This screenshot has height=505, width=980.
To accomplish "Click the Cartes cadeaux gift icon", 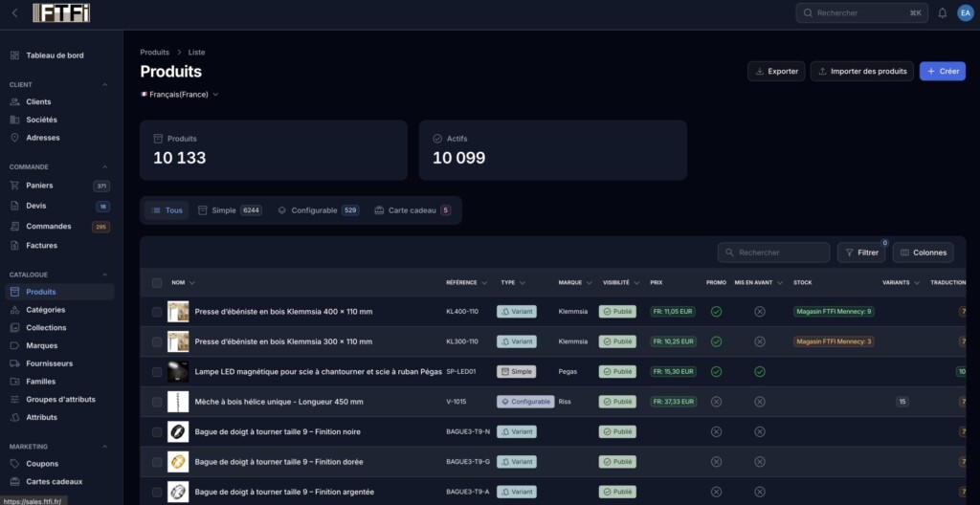I will pos(15,482).
